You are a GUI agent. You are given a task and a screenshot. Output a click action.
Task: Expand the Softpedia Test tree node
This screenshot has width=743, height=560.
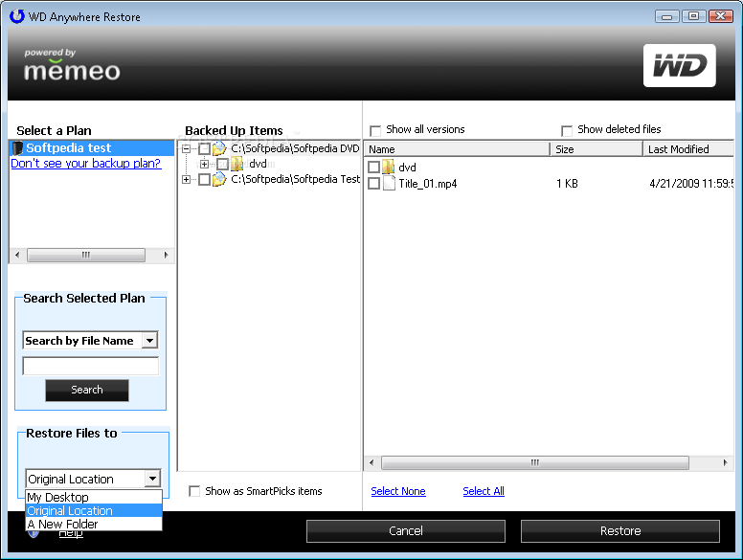pos(186,180)
